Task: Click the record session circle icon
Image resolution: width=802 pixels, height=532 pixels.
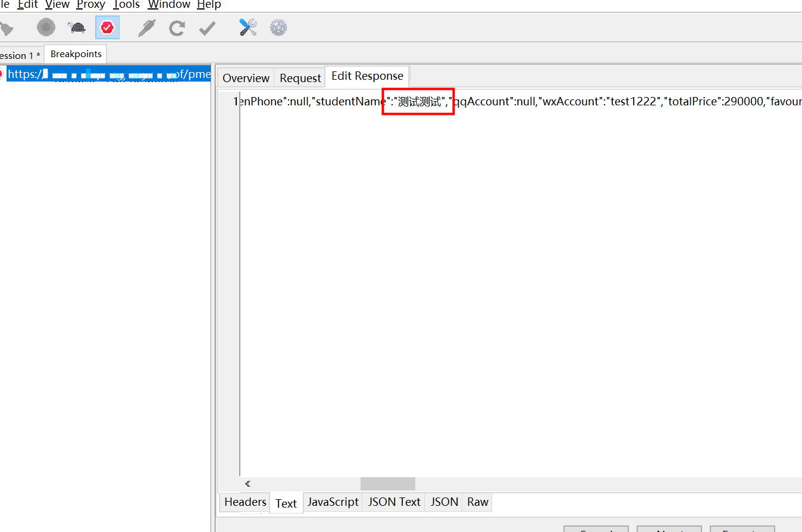Action: 46,27
